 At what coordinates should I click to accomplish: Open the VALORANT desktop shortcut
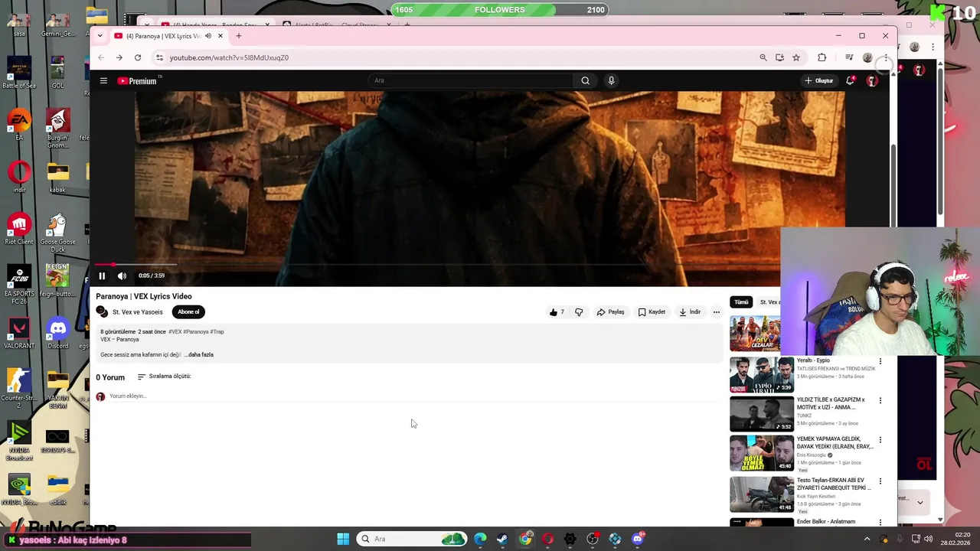[x=19, y=333]
